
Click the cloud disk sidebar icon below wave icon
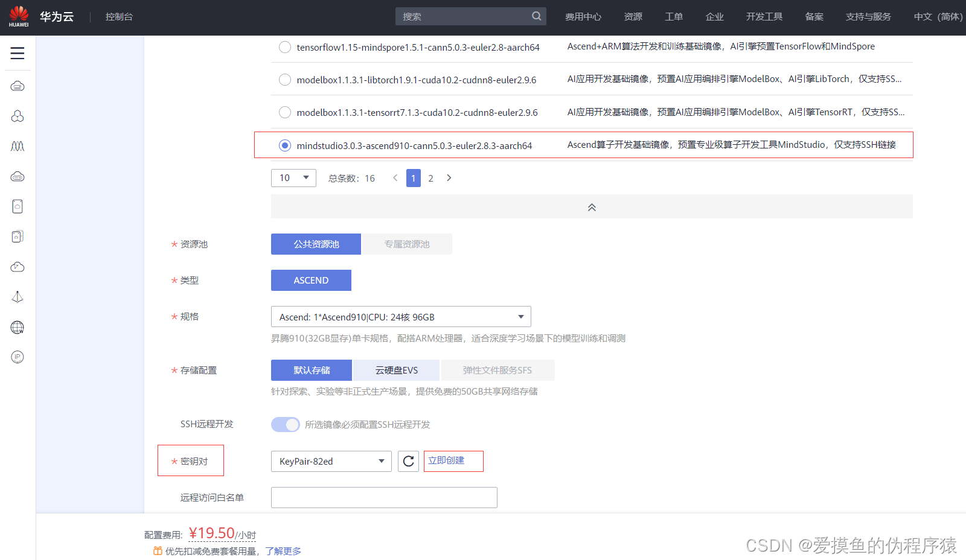coord(18,176)
